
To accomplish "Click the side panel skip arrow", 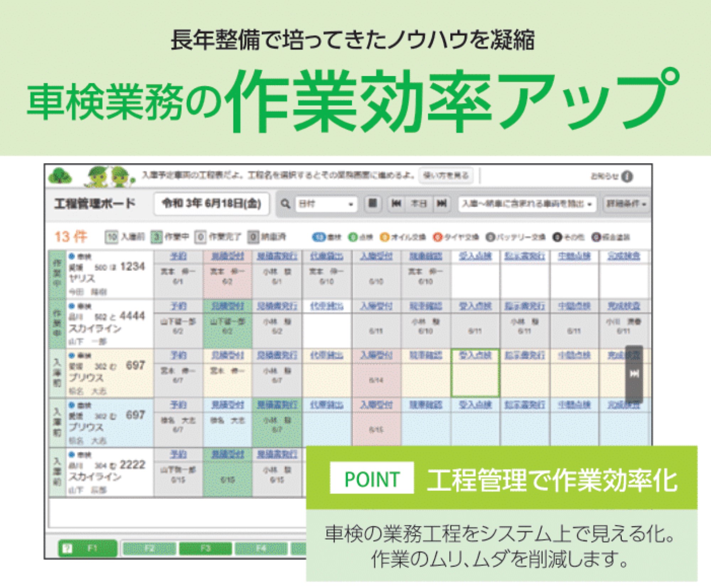I will point(634,374).
